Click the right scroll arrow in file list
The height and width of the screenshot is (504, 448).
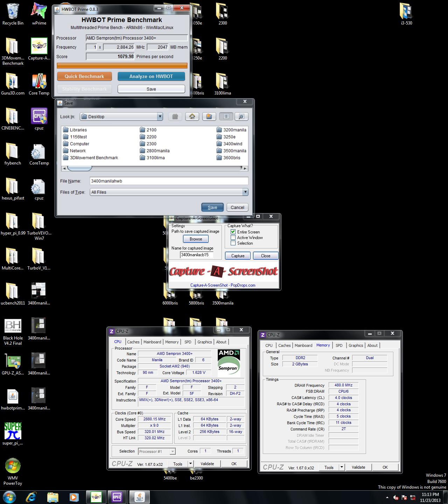[245, 168]
